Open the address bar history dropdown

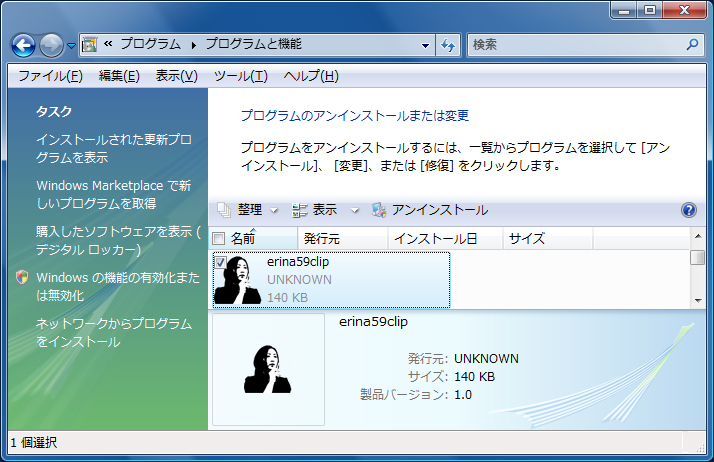(425, 45)
